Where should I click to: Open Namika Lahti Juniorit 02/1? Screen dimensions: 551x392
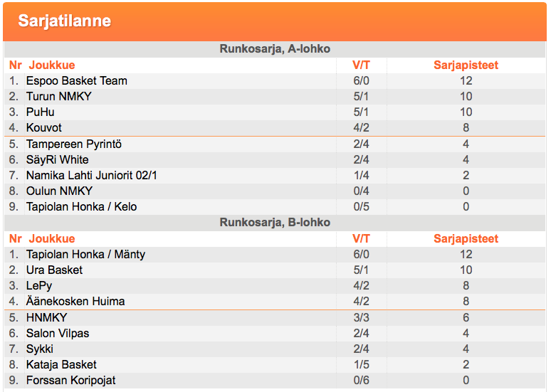[x=91, y=175]
